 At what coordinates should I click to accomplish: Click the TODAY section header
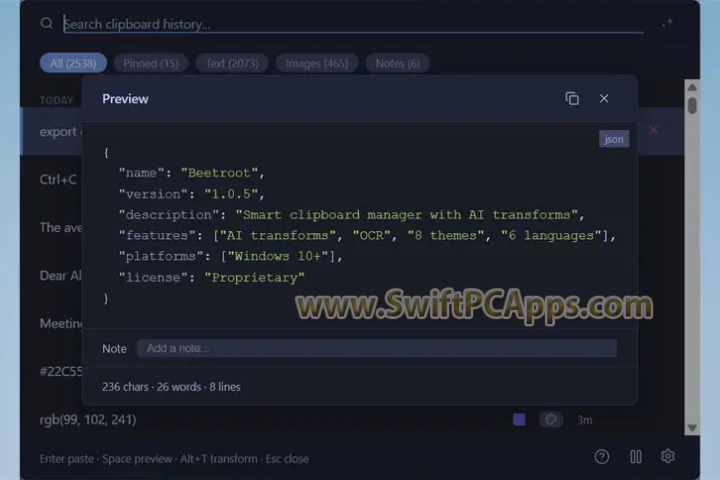pyautogui.click(x=56, y=100)
